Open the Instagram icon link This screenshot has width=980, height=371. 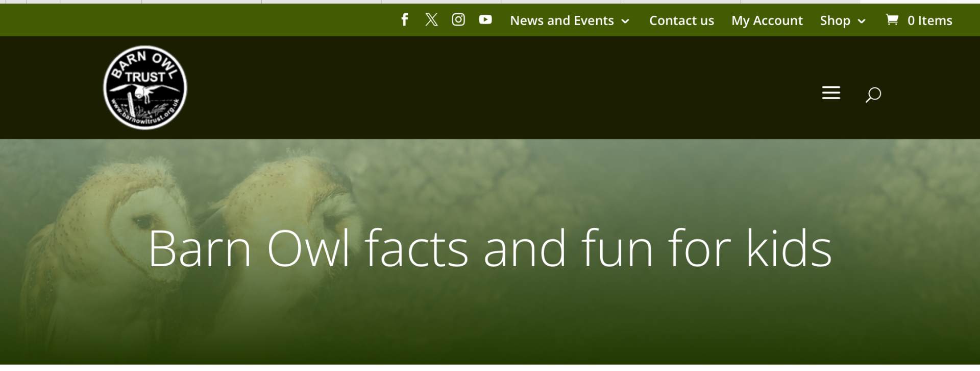pos(458,19)
